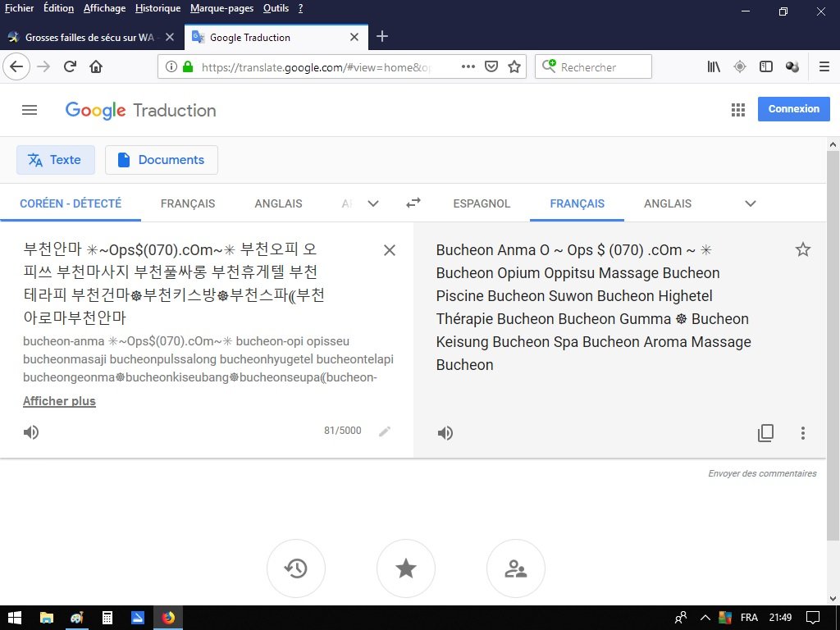Click the 21:49 taskbar clock

tap(781, 618)
